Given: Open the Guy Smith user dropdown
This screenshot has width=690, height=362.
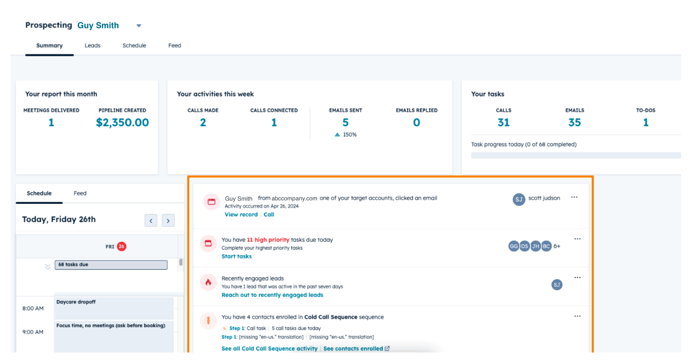Looking at the screenshot, I should point(139,26).
